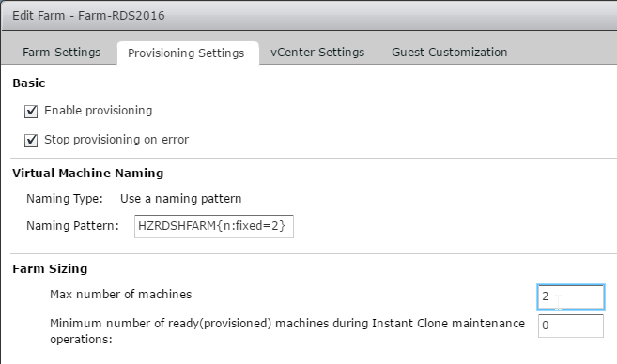
Task: Click the Virtual Machine Naming heading
Action: point(87,174)
